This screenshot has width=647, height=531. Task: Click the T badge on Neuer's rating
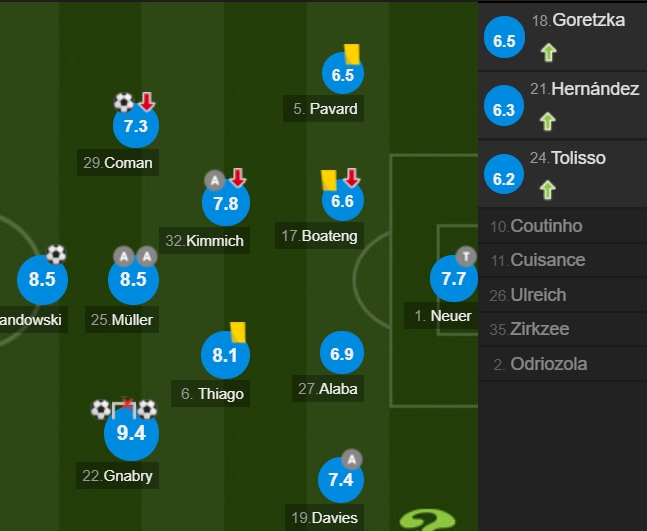466,257
